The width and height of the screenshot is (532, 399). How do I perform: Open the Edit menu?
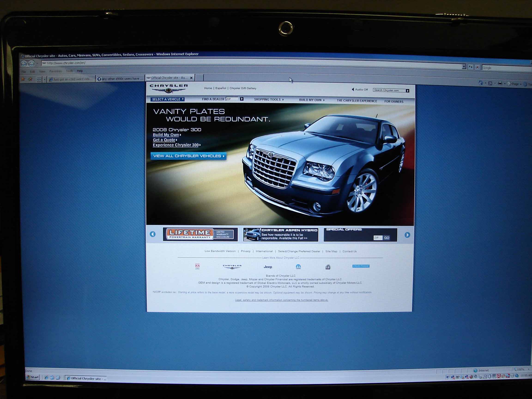(33, 72)
